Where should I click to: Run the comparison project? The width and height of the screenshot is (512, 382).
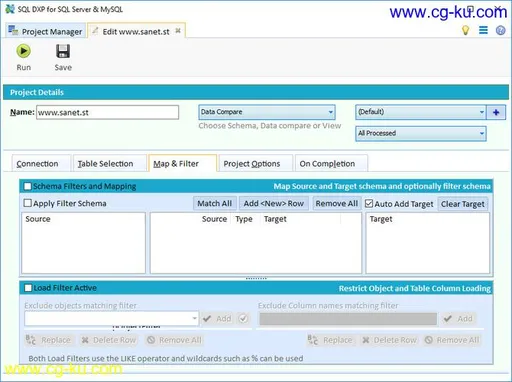click(23, 57)
